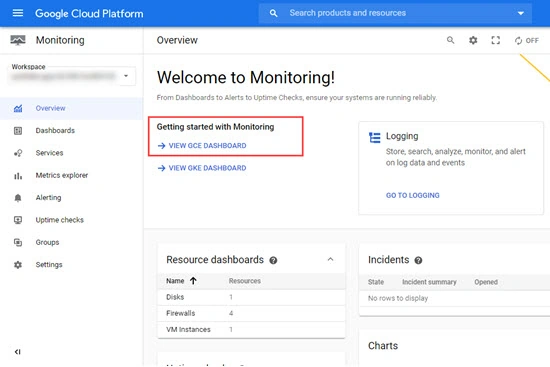This screenshot has height=367, width=550.
Task: Open the VM Instances resource row
Action: pos(251,329)
